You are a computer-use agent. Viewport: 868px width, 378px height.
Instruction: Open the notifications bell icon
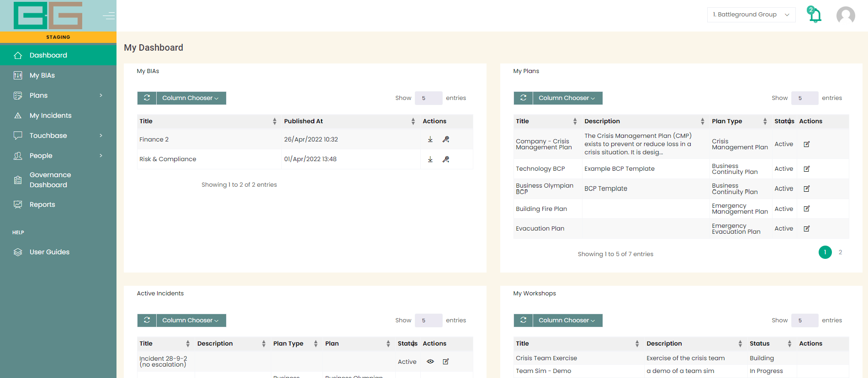click(x=815, y=15)
